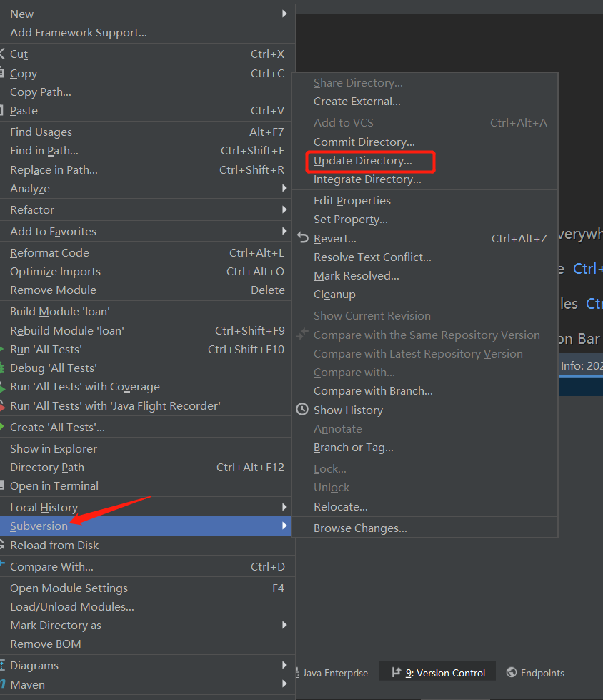Switch to Java Enterprise tool tab
The height and width of the screenshot is (700, 603).
[x=333, y=673]
